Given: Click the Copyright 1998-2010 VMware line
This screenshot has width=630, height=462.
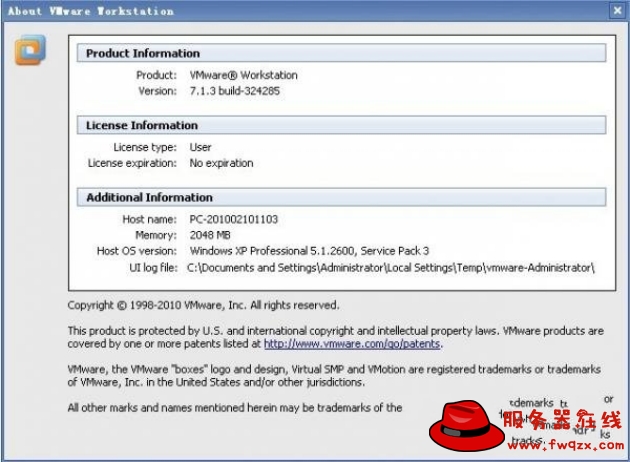Looking at the screenshot, I should (203, 305).
